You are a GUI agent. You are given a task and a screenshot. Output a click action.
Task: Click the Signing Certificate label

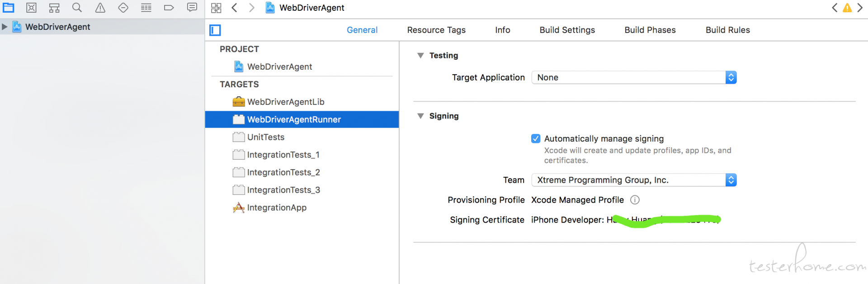[487, 220]
